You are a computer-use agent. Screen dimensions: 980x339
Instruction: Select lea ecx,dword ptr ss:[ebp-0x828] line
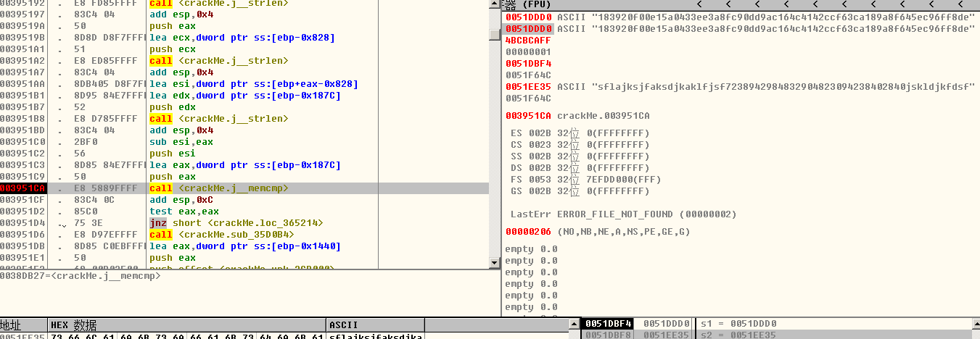pos(242,38)
